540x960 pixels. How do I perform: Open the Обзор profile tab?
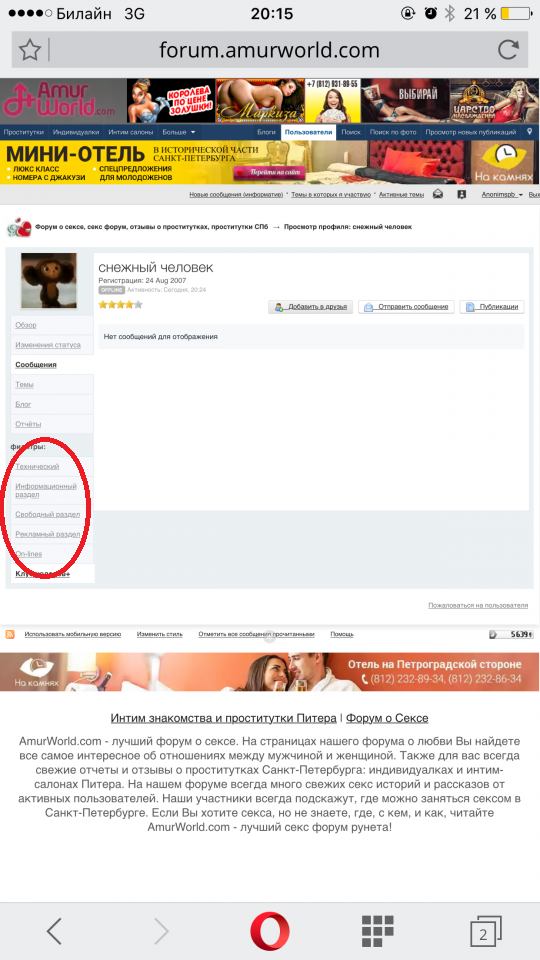(x=26, y=325)
